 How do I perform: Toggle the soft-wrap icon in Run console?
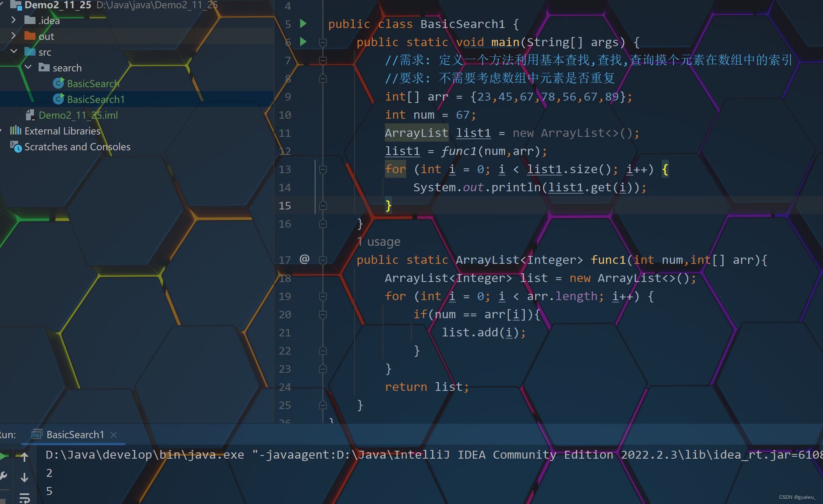(x=24, y=498)
